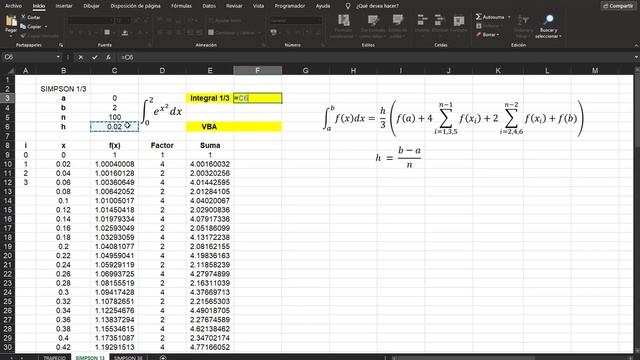
Task: Select column D header
Action: pos(162,71)
